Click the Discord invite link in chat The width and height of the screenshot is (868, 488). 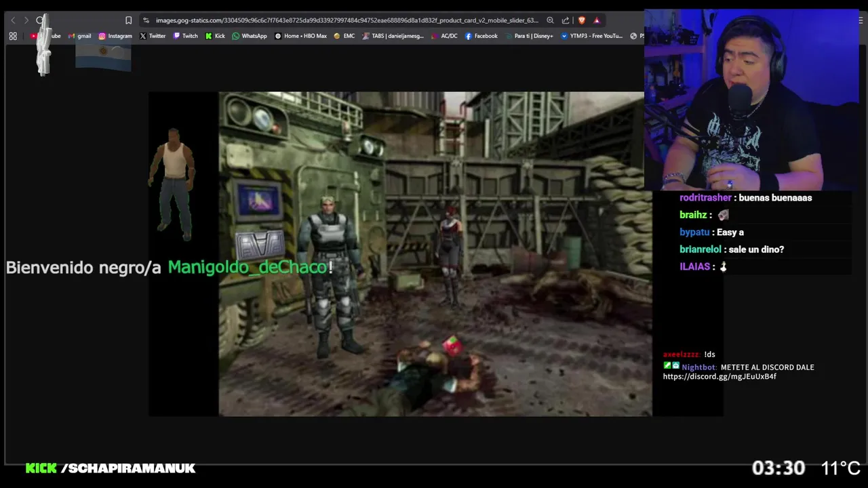[x=719, y=377]
